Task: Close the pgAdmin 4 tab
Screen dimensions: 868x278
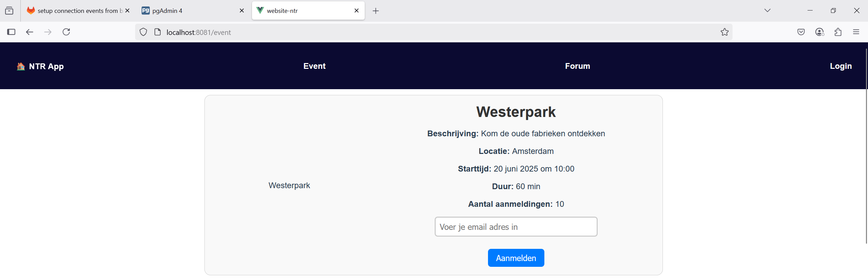Action: click(x=242, y=11)
